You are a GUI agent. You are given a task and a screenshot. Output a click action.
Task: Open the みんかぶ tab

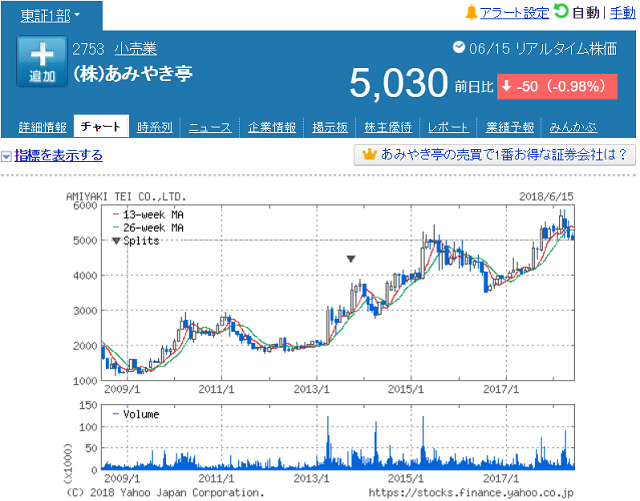pyautogui.click(x=573, y=127)
